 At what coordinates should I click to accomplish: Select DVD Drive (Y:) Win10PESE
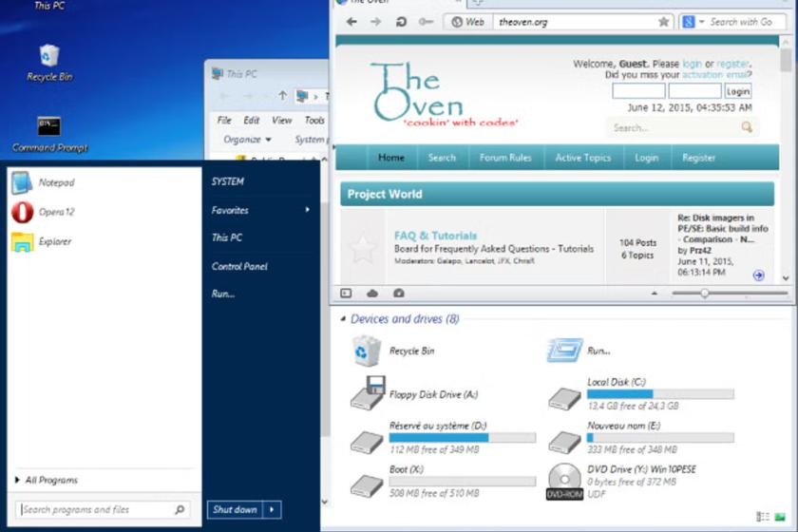622,482
